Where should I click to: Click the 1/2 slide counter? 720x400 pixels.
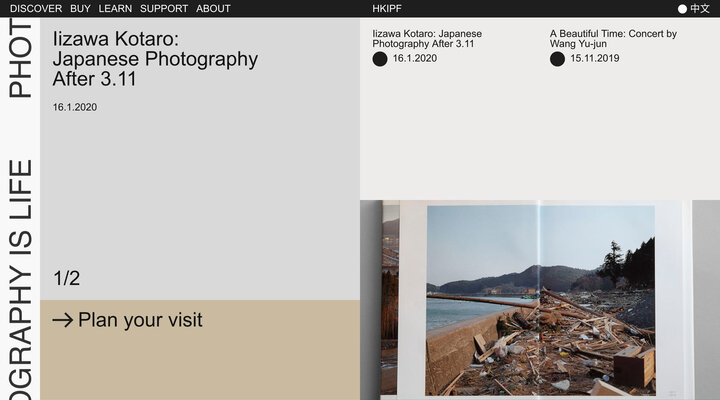point(67,278)
